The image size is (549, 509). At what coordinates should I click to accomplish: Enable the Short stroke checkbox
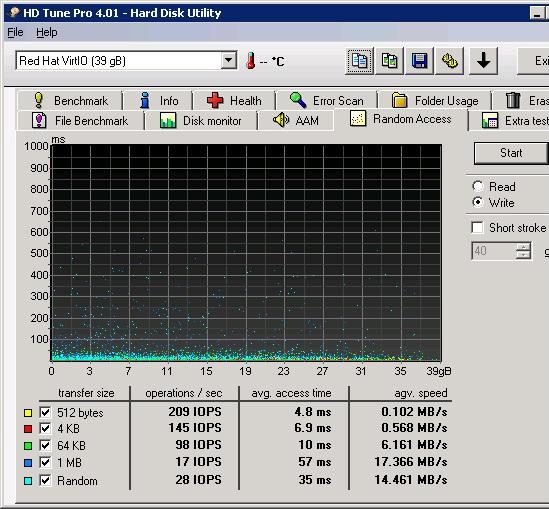point(478,227)
